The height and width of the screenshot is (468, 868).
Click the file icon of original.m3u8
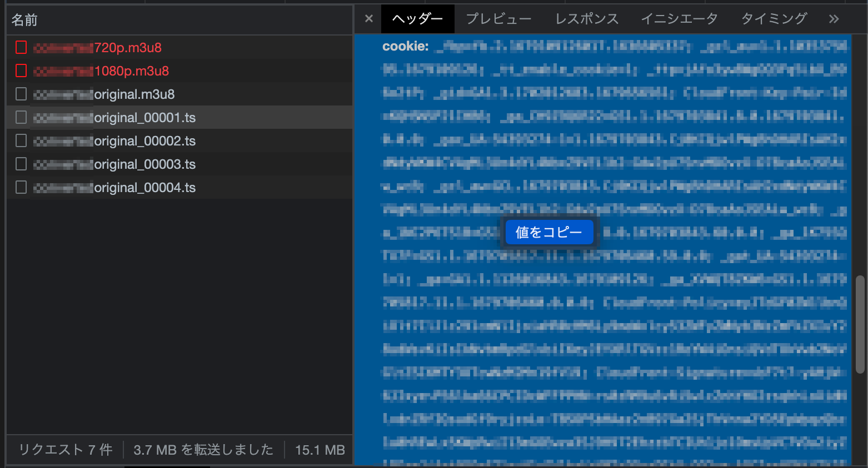21,94
